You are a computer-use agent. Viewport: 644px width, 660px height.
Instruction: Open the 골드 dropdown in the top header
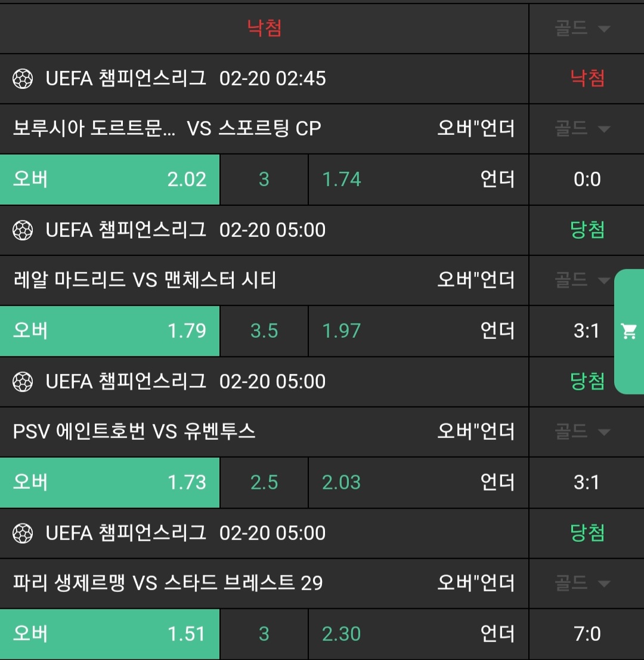tap(583, 29)
